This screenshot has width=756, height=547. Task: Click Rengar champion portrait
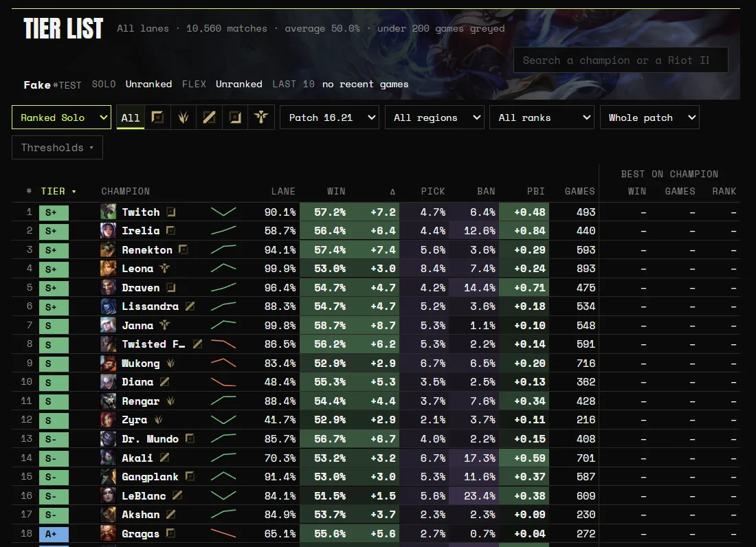pyautogui.click(x=108, y=401)
